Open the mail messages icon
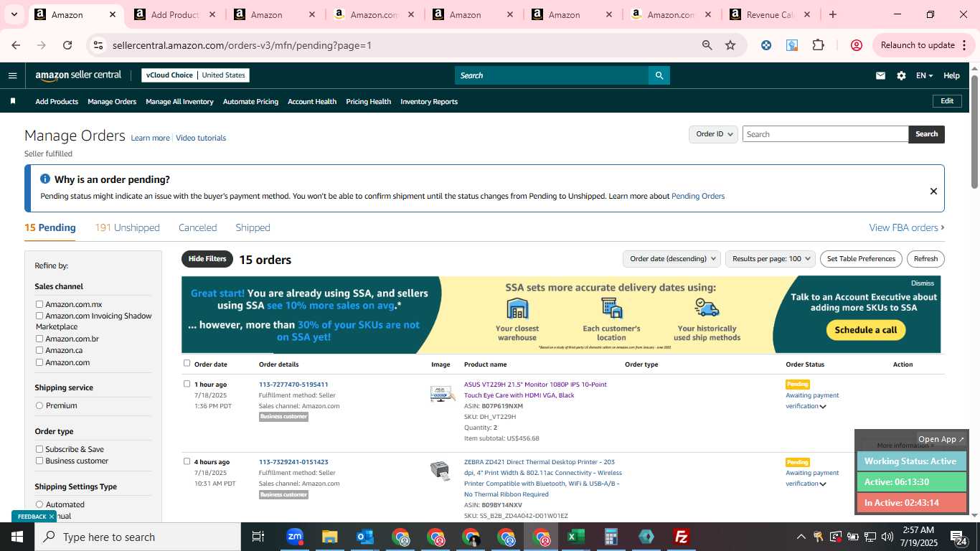980x551 pixels. tap(880, 75)
